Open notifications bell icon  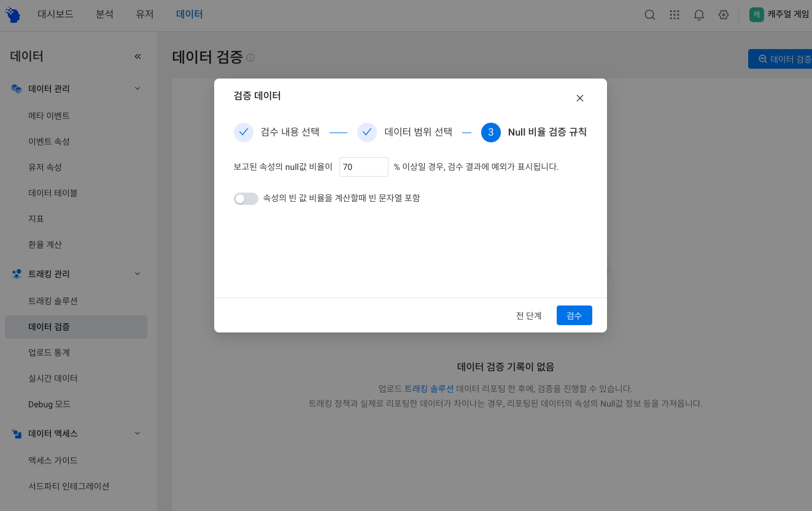(698, 15)
